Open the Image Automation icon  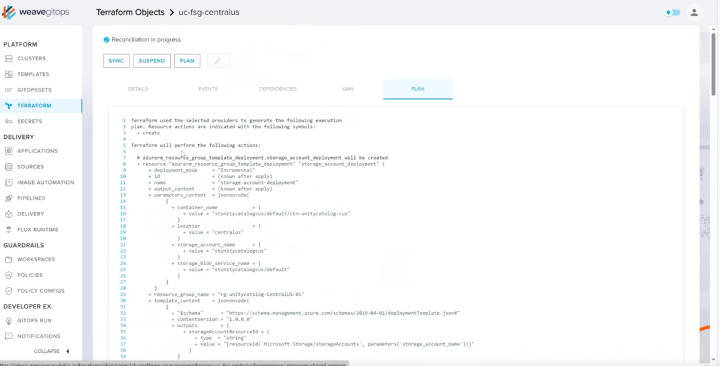point(9,182)
